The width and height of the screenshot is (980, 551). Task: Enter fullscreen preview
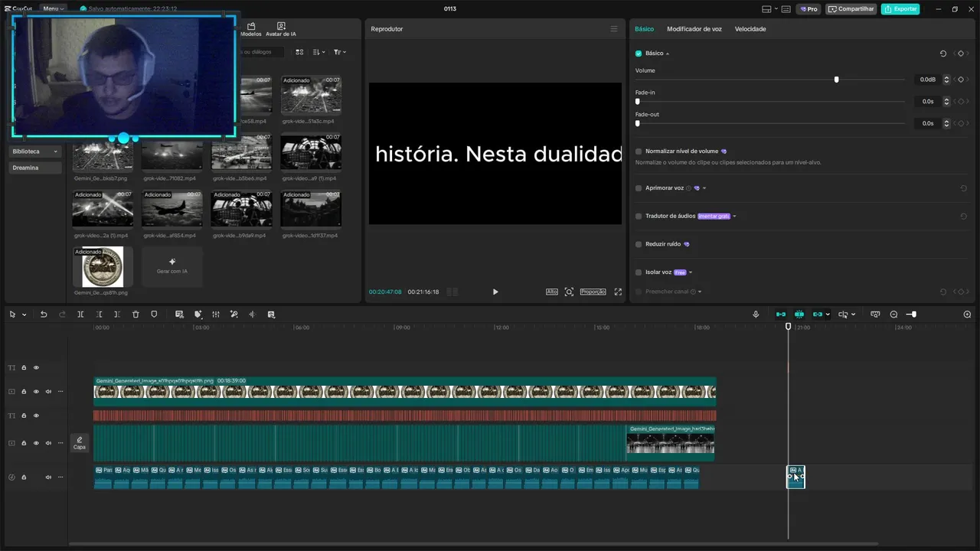pyautogui.click(x=618, y=292)
